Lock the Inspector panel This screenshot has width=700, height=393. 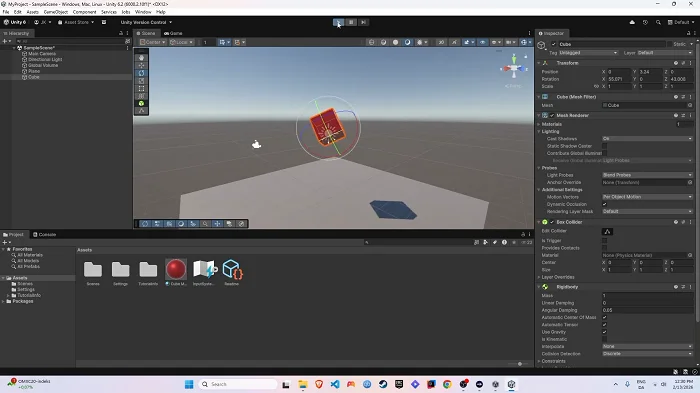pos(688,33)
